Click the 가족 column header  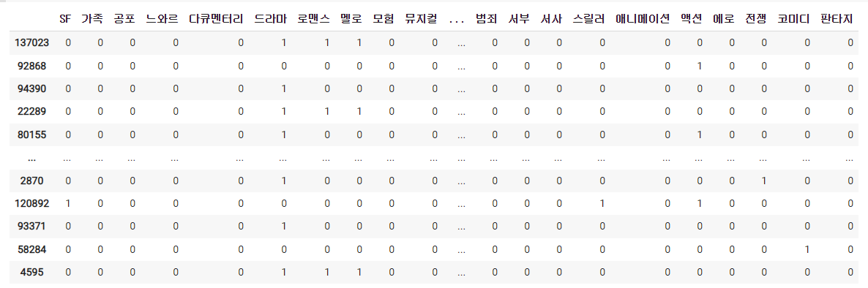pyautogui.click(x=93, y=19)
